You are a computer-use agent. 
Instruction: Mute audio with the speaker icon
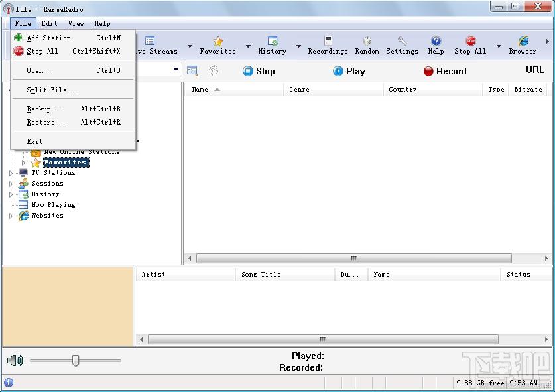tap(15, 360)
